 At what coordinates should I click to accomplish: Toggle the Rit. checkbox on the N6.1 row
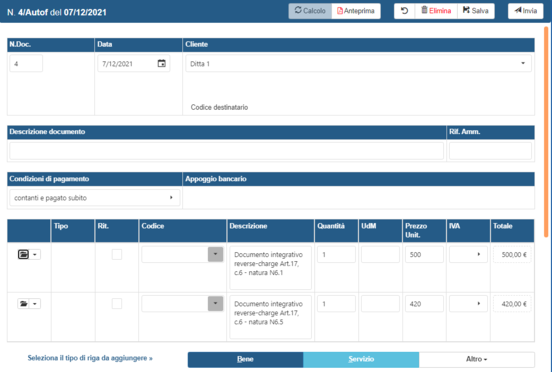tap(117, 254)
